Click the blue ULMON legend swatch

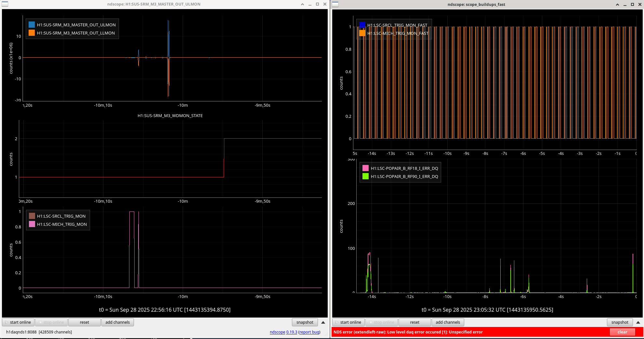pyautogui.click(x=32, y=25)
